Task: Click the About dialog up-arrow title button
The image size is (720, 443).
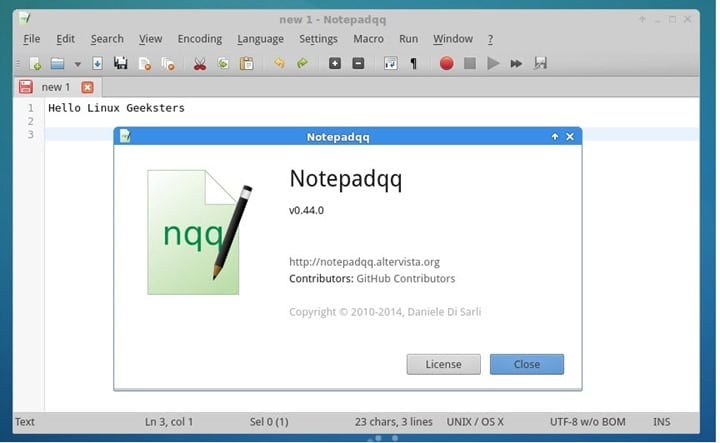Action: [x=555, y=137]
